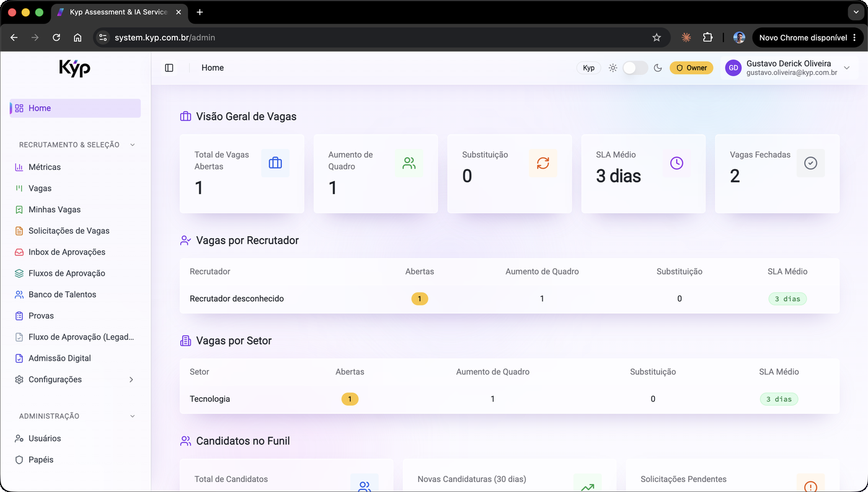Click the people icon on Aumento de Quadro card
868x492 pixels.
click(x=409, y=163)
